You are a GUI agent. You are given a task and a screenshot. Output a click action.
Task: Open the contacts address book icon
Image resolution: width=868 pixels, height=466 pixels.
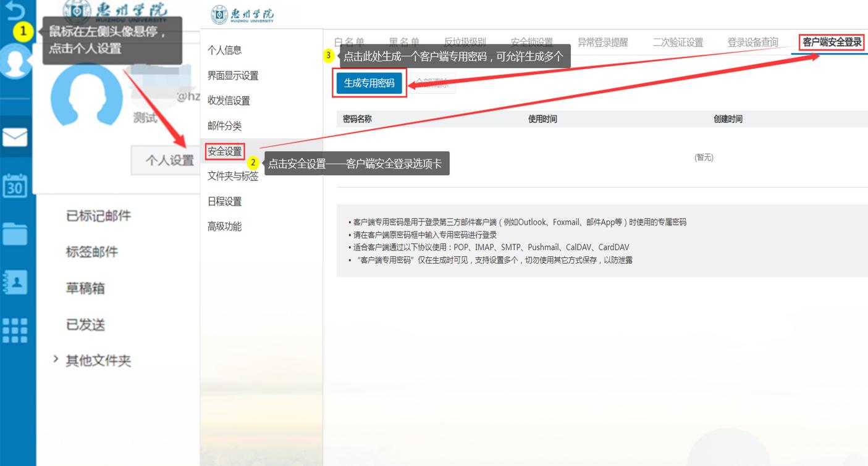click(15, 281)
